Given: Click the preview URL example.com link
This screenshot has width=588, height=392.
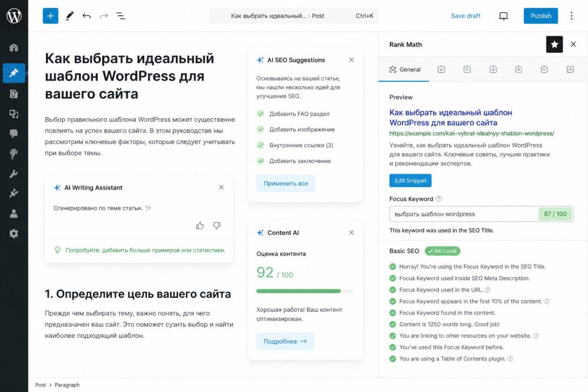Looking at the screenshot, I should [x=472, y=133].
